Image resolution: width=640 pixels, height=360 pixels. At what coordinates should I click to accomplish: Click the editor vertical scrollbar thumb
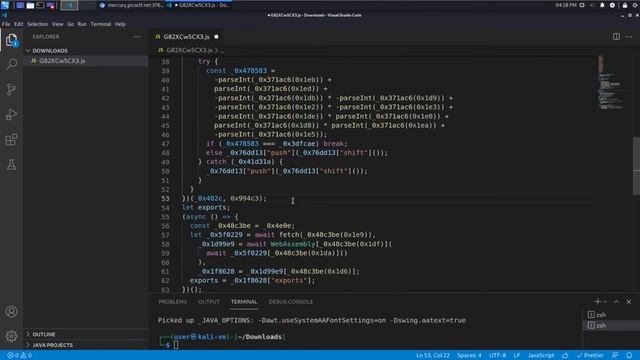pos(637,166)
